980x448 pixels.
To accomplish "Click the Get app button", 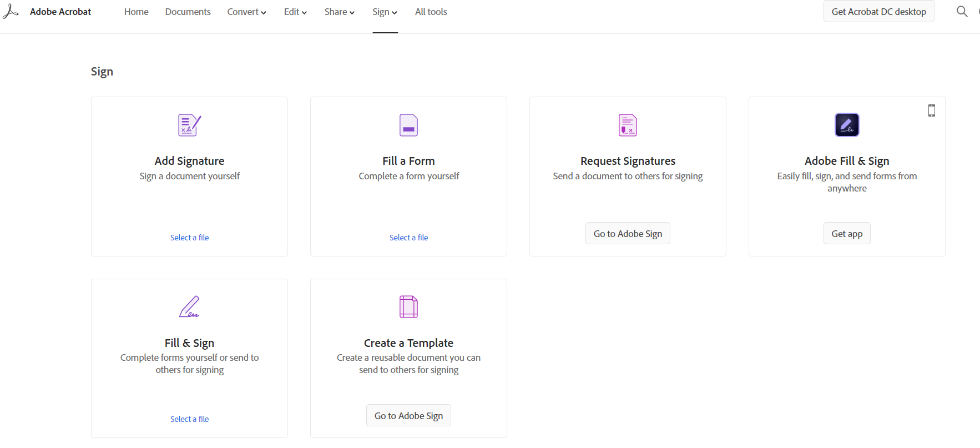I will tap(847, 234).
